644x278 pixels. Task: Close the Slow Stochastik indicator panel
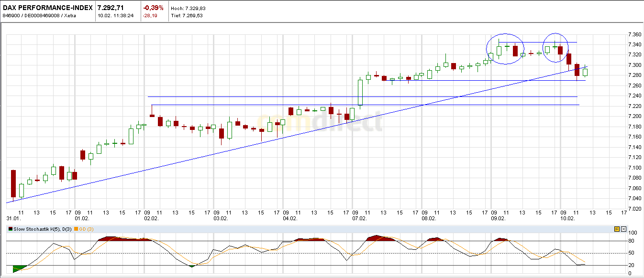(x=623, y=229)
